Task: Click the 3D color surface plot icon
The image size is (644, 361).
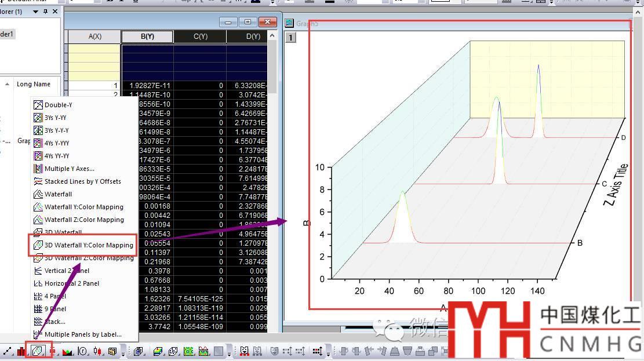Action: tap(158, 351)
